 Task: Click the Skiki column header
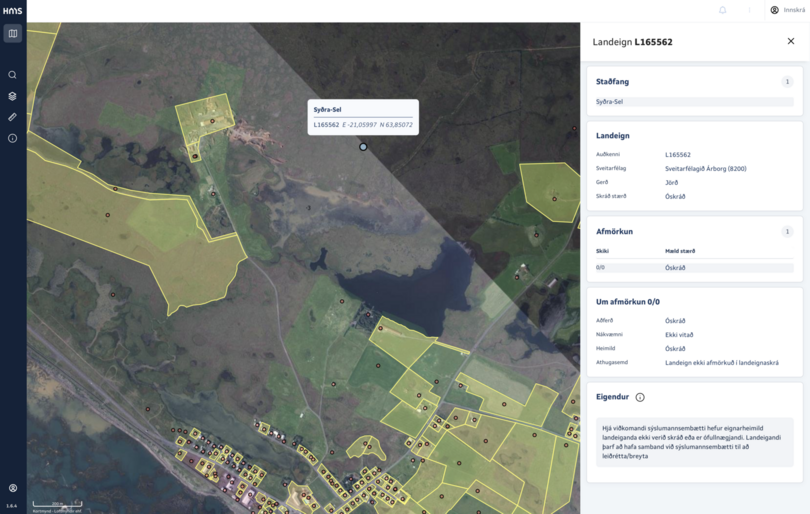[x=602, y=251]
